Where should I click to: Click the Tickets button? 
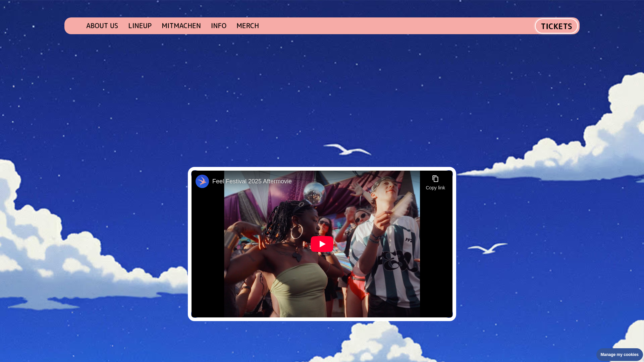tap(556, 26)
